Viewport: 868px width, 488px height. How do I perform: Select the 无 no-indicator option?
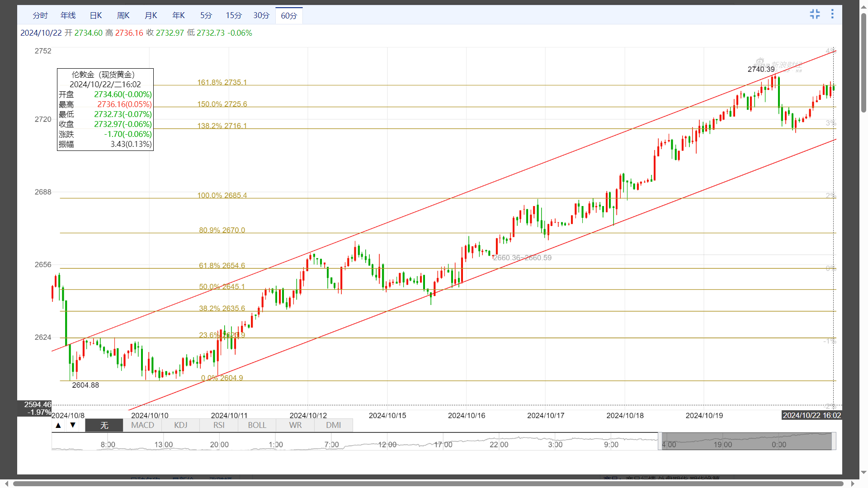pos(104,425)
